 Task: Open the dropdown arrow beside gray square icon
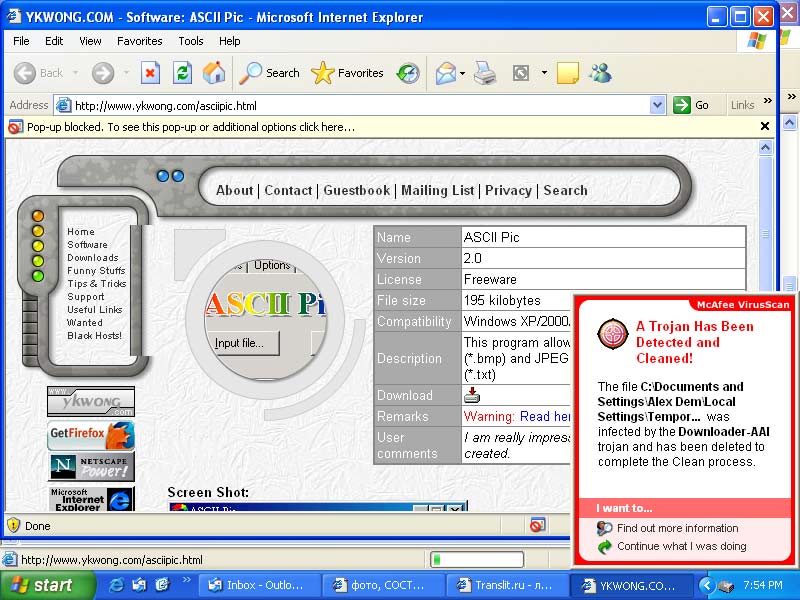544,73
